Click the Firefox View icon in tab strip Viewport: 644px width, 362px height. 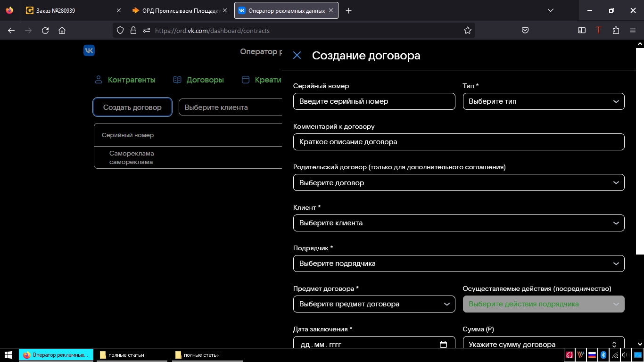point(10,10)
